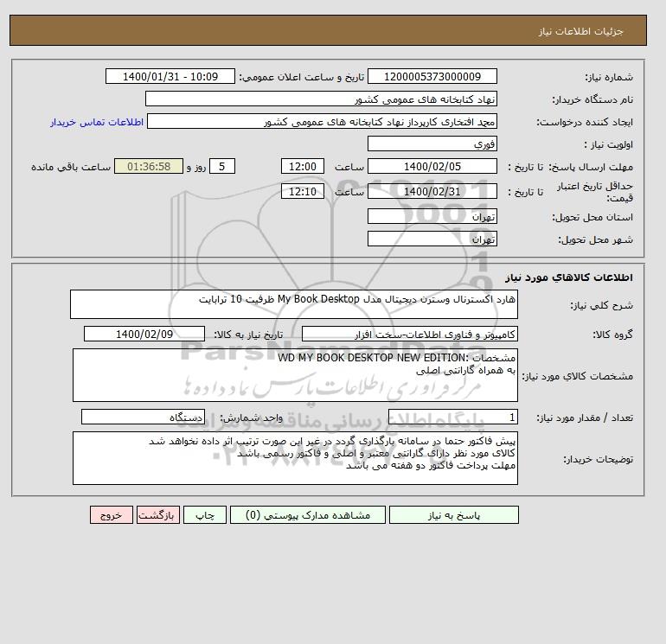Screen dimensions: 666x644
Task: Click the label تاریخ نیاز به کالا
Action: tap(248, 335)
